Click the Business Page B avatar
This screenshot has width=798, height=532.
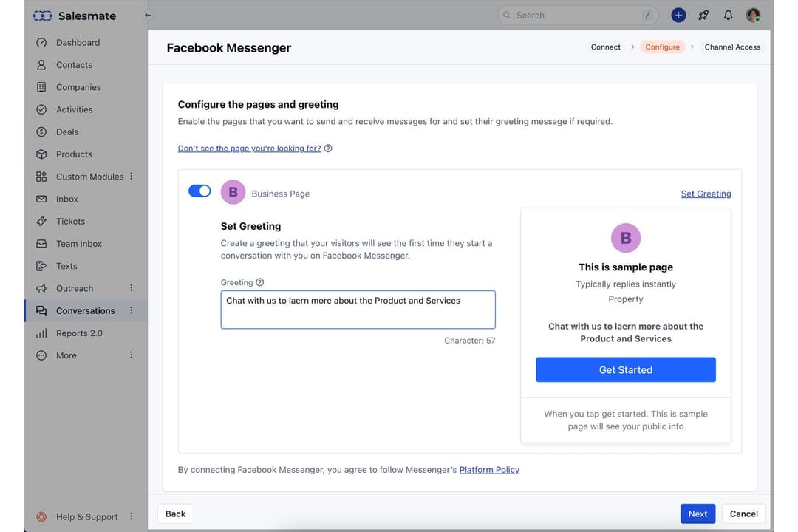pyautogui.click(x=233, y=192)
